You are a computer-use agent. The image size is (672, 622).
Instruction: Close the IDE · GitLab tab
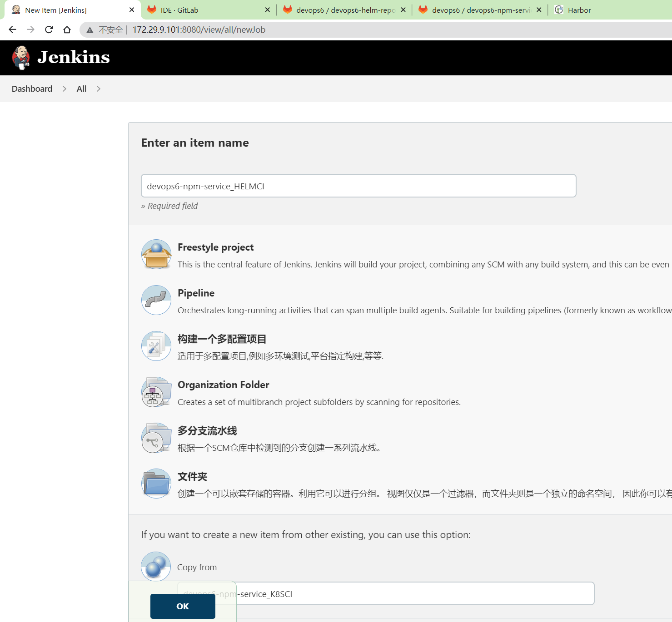pyautogui.click(x=267, y=10)
